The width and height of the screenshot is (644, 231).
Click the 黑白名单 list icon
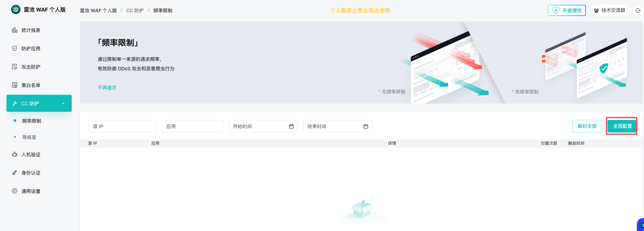pyautogui.click(x=15, y=85)
